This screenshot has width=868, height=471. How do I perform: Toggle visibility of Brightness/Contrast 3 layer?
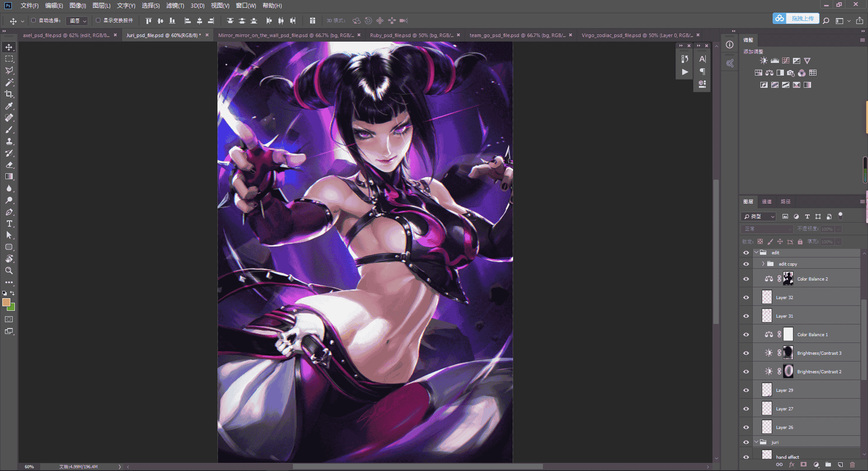pyautogui.click(x=746, y=353)
